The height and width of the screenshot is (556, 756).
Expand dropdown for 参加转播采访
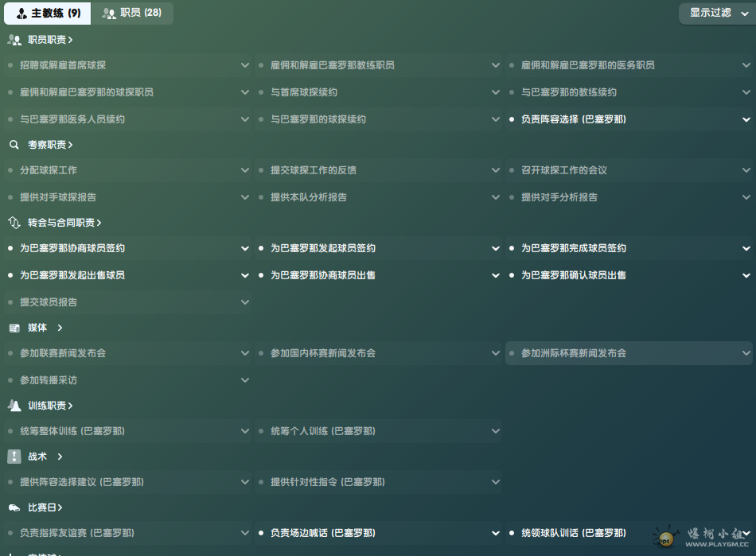point(245,380)
